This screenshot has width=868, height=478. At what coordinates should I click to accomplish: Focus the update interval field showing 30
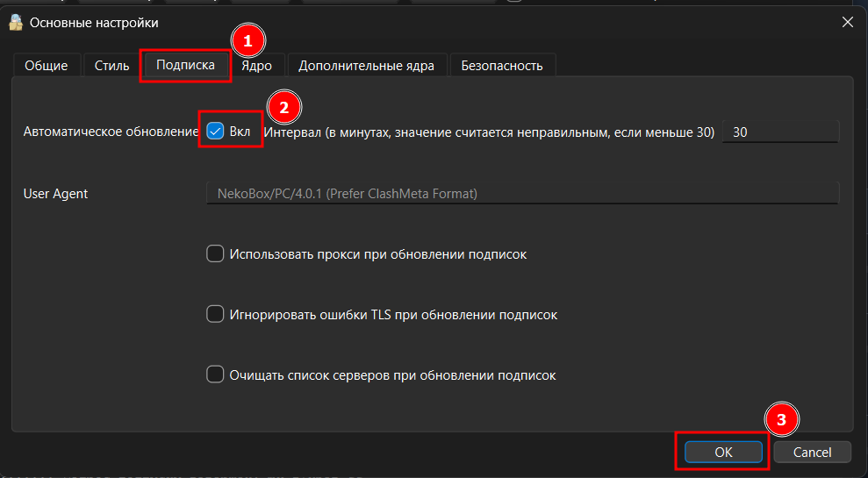(779, 132)
